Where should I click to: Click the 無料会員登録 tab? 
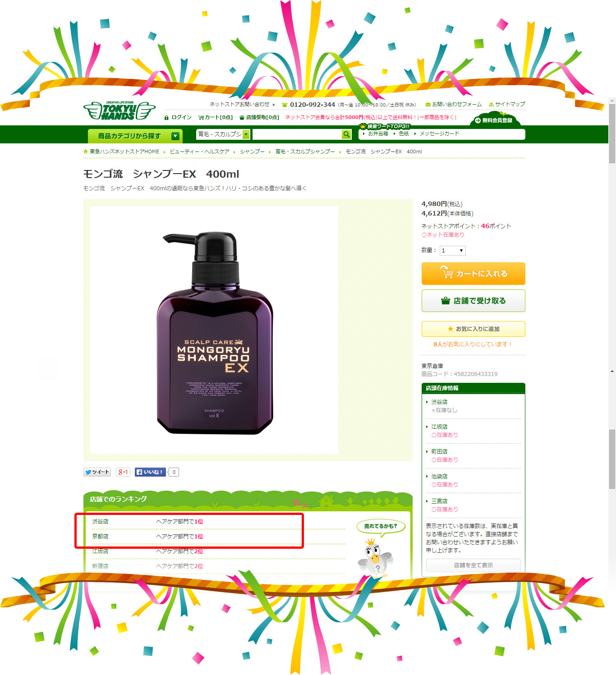pyautogui.click(x=495, y=120)
